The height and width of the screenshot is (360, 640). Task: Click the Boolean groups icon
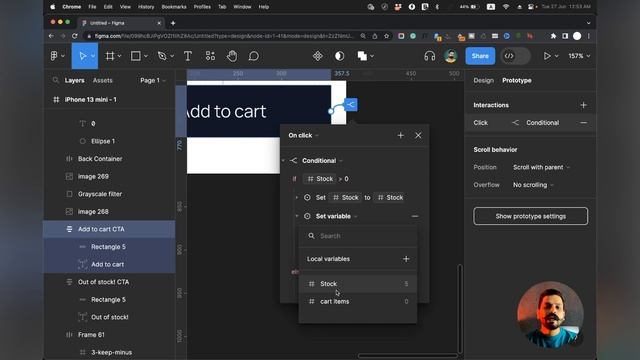(x=362, y=56)
